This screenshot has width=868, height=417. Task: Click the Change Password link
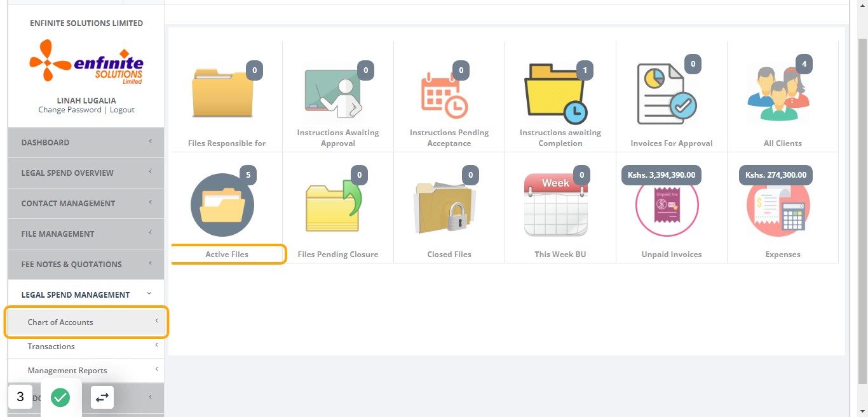coord(70,110)
